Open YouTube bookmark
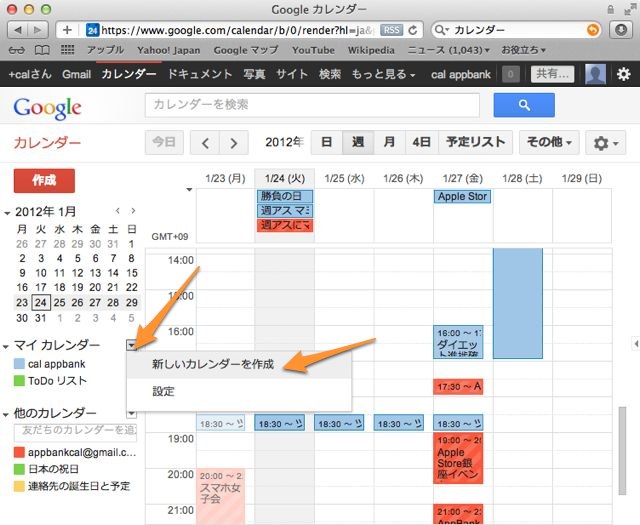Screen dimensions: 640x525 pyautogui.click(x=313, y=50)
